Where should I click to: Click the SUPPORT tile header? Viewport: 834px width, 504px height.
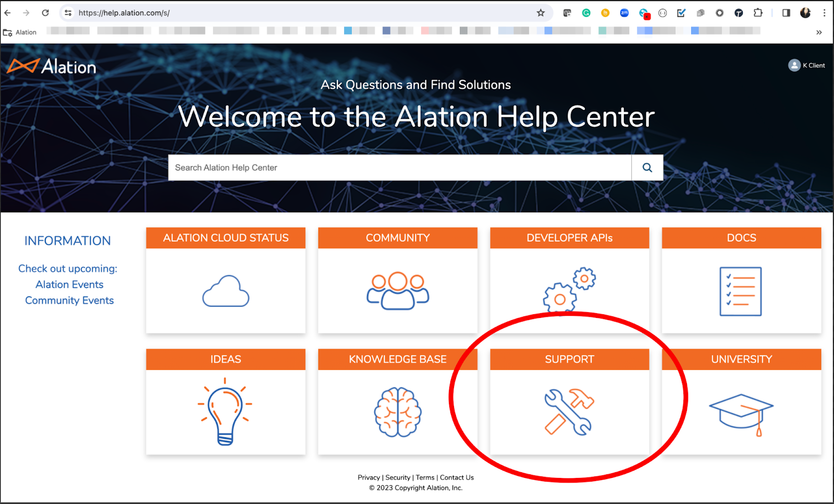click(x=570, y=359)
